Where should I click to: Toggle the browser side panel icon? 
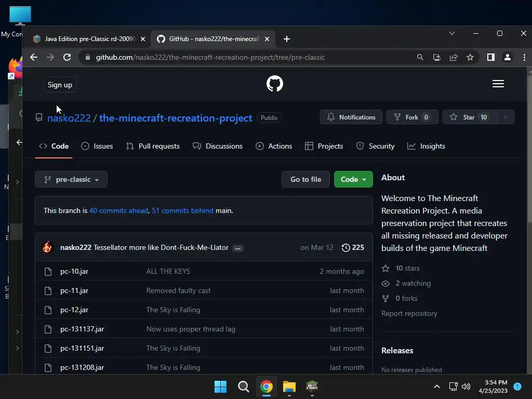click(x=490, y=57)
